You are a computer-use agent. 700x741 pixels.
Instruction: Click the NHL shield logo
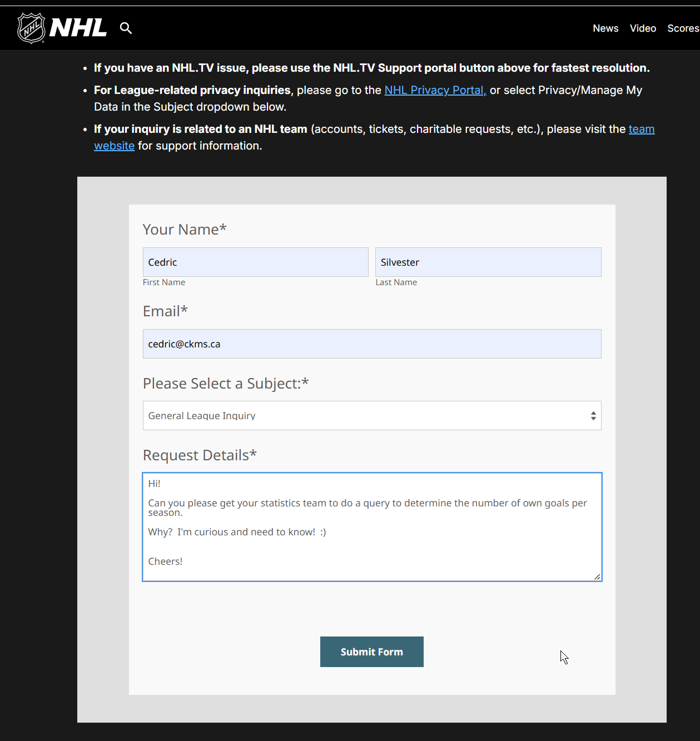[x=31, y=28]
